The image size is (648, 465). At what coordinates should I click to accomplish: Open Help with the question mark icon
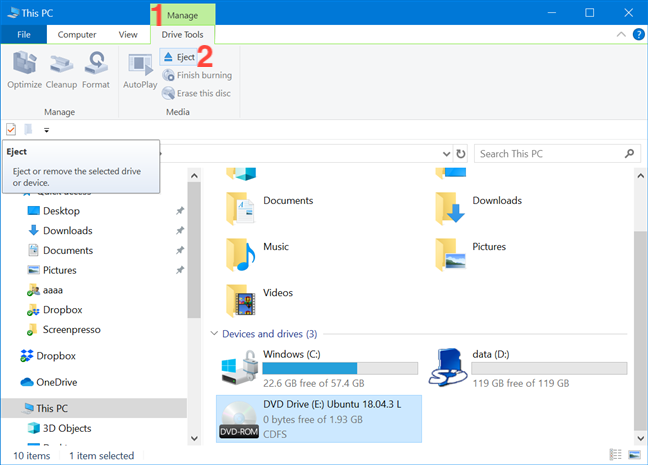pos(638,34)
